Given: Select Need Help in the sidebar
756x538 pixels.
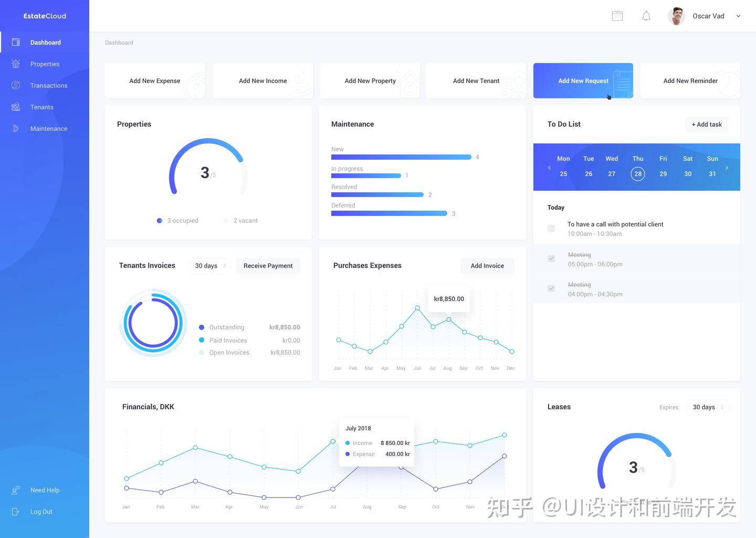Looking at the screenshot, I should pyautogui.click(x=45, y=490).
